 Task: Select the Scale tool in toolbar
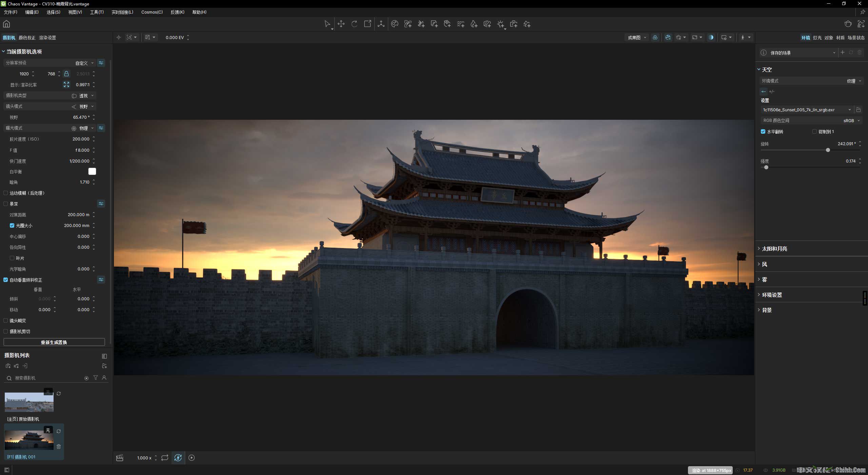pyautogui.click(x=368, y=24)
